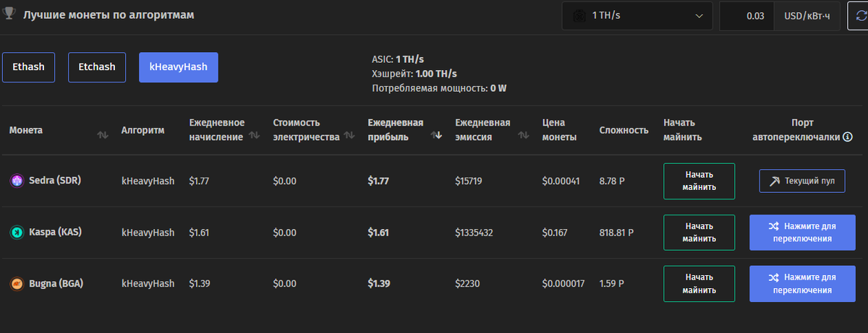Click the ASIC device icon in hashrate selector
Viewport: 868px width, 333px height.
(579, 15)
